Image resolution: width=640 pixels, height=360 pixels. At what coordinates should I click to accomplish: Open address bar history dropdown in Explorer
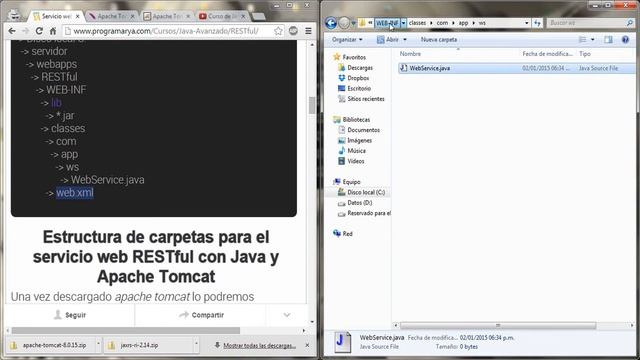pyautogui.click(x=527, y=23)
